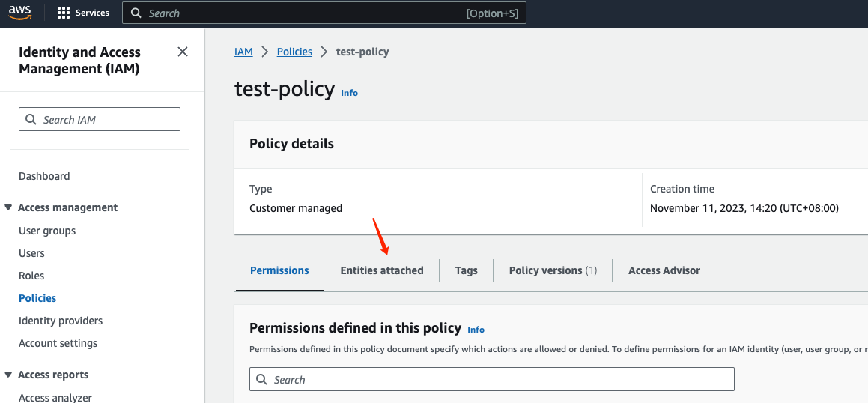
Task: Click the Access reports section label
Action: pyautogui.click(x=53, y=375)
